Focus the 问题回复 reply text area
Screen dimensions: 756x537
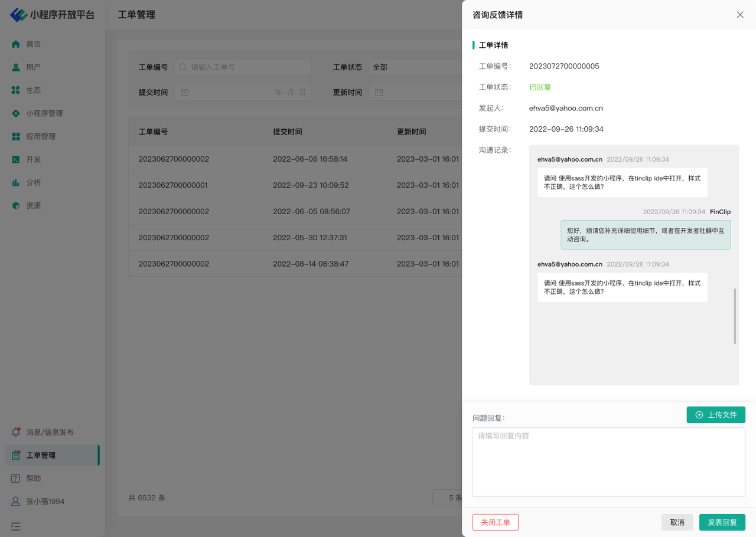(x=608, y=461)
